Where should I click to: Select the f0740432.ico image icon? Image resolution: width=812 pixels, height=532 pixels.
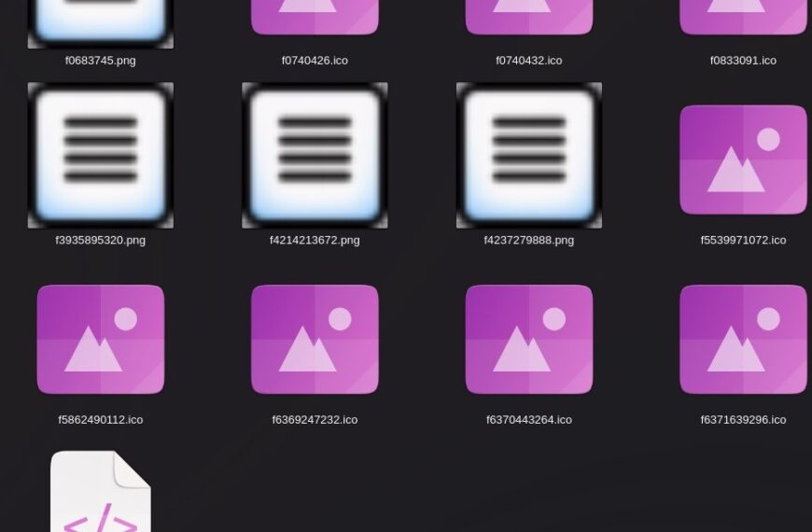pos(528,17)
